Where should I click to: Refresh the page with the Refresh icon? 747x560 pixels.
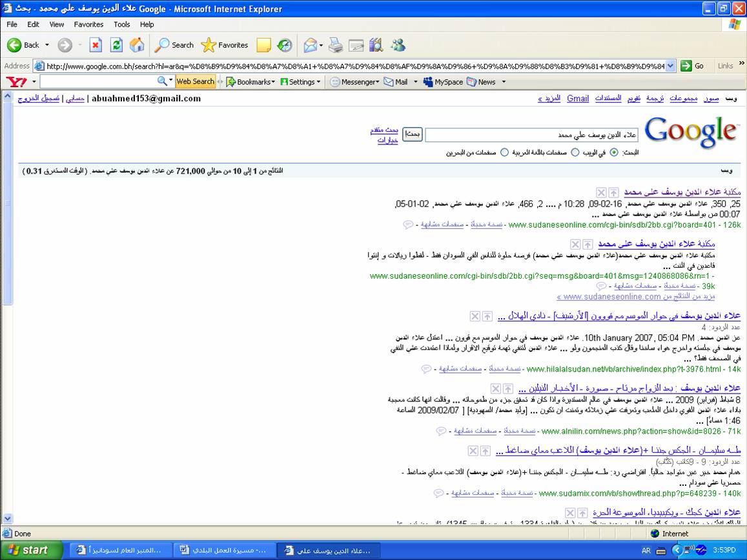point(116,45)
